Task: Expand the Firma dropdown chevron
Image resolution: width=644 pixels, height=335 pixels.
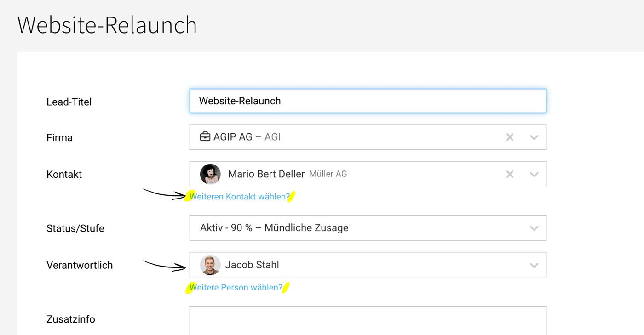Action: coord(534,137)
